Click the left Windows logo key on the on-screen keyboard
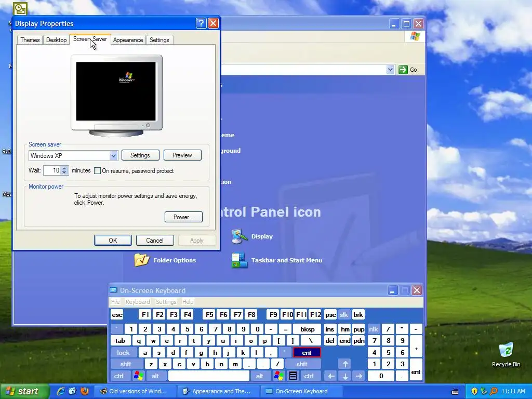532x399 pixels. coord(138,376)
